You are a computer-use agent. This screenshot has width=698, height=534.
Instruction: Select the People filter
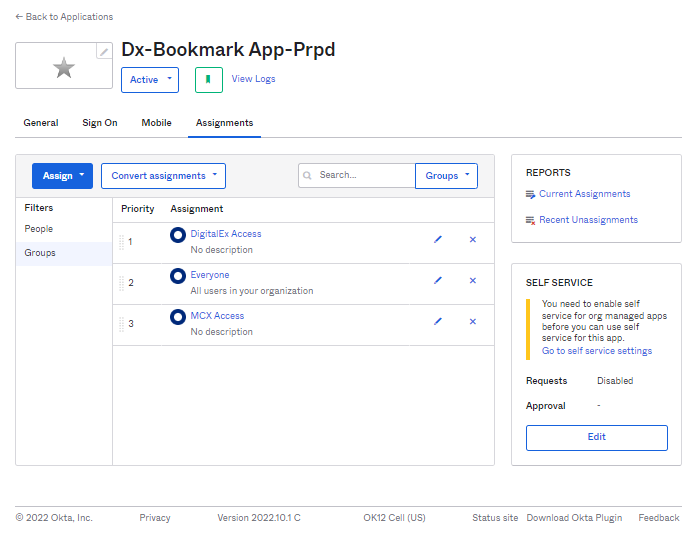coord(39,229)
